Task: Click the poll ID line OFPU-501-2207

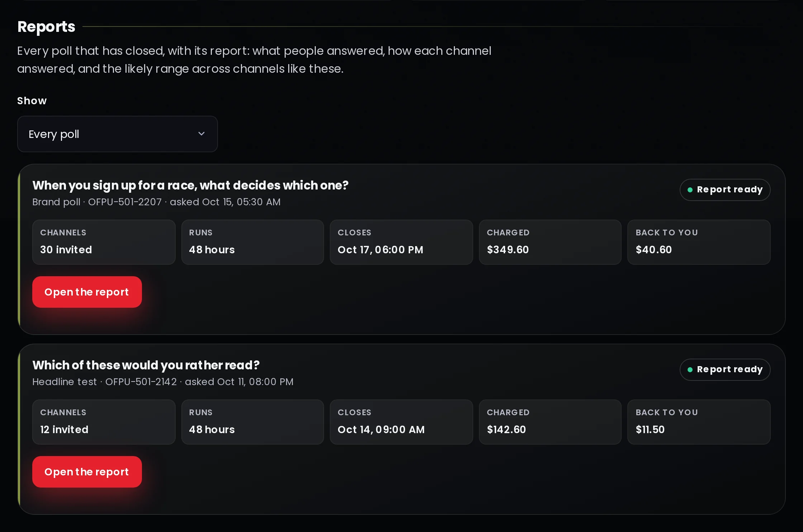Action: pyautogui.click(x=156, y=202)
